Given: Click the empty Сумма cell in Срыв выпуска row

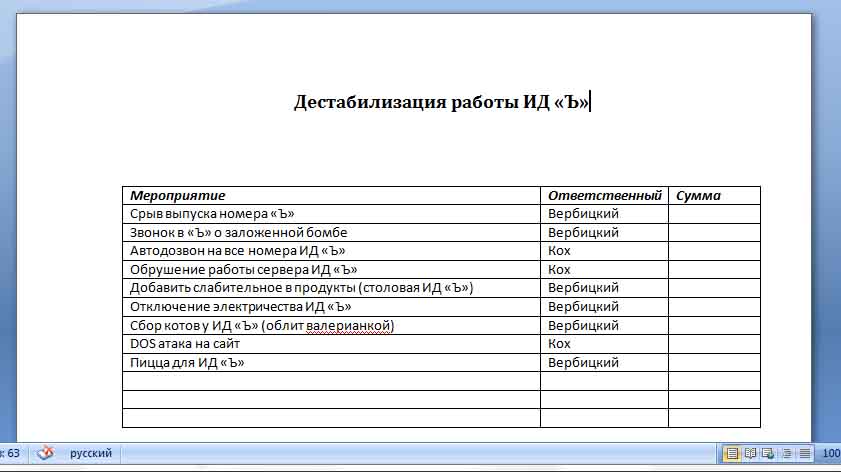Looking at the screenshot, I should tap(714, 214).
